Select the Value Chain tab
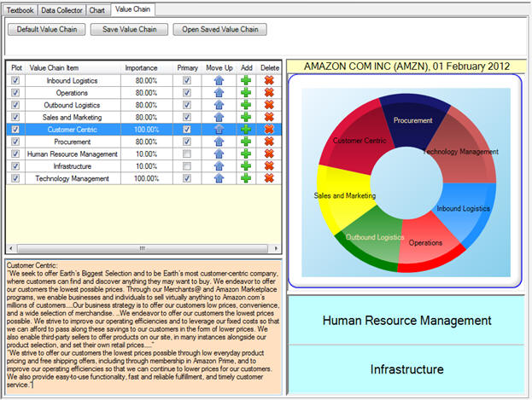This screenshot has width=532, height=400. pos(132,9)
